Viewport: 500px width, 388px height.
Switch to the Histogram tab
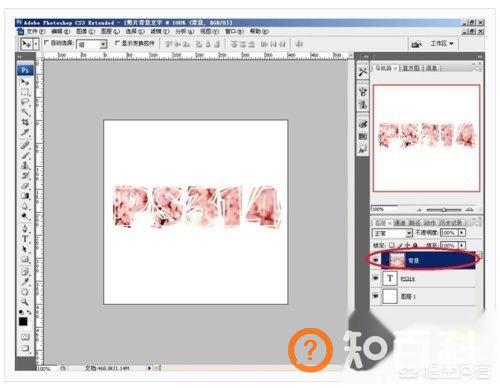click(x=411, y=68)
